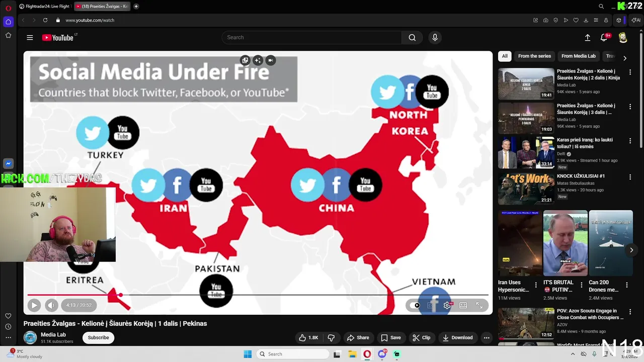Show next Shorts with right chevron
Screen dimensions: 644x362
click(x=631, y=250)
